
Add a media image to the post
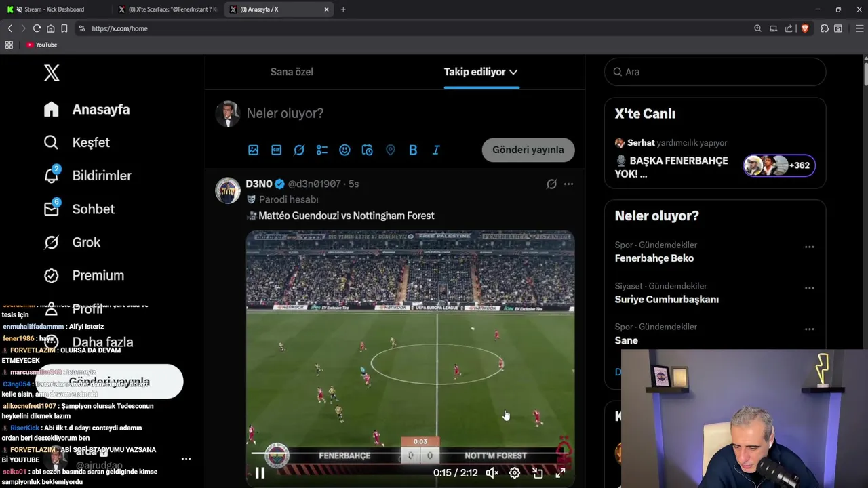253,150
